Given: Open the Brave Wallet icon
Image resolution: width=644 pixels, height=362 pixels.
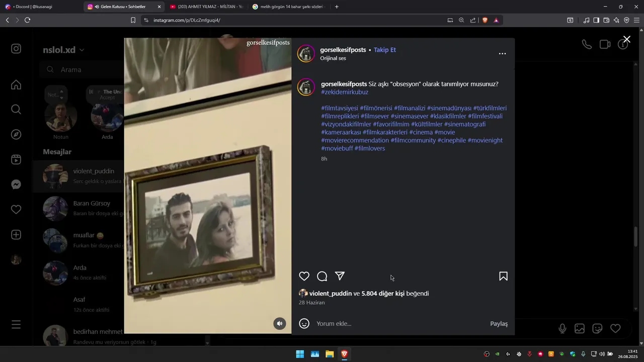Looking at the screenshot, I should click(x=606, y=20).
